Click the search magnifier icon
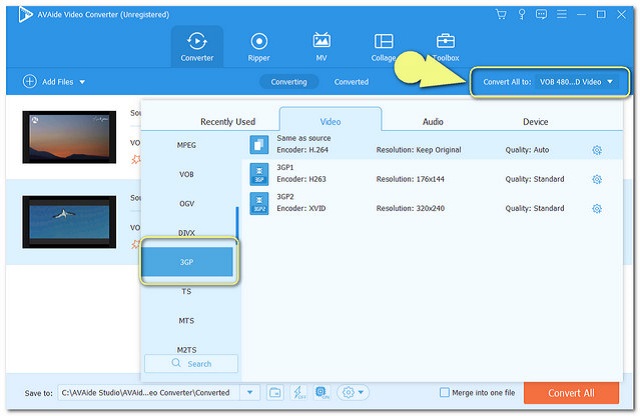The image size is (640, 416). pyautogui.click(x=176, y=363)
